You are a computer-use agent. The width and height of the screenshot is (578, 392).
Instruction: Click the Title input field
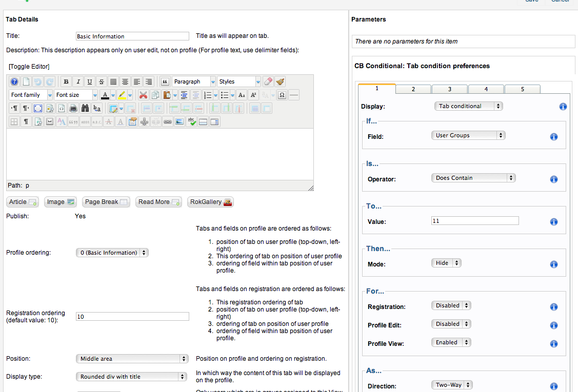132,36
